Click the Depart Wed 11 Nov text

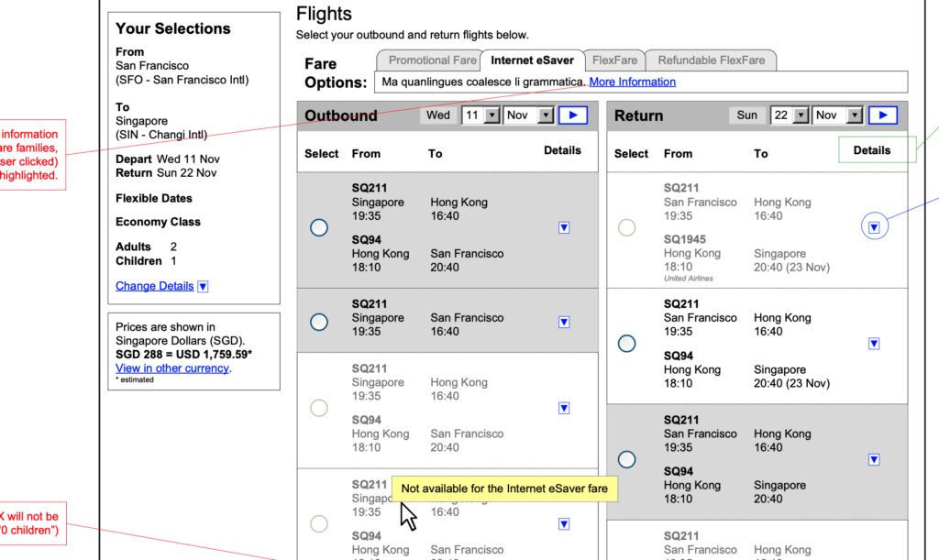pyautogui.click(x=168, y=159)
